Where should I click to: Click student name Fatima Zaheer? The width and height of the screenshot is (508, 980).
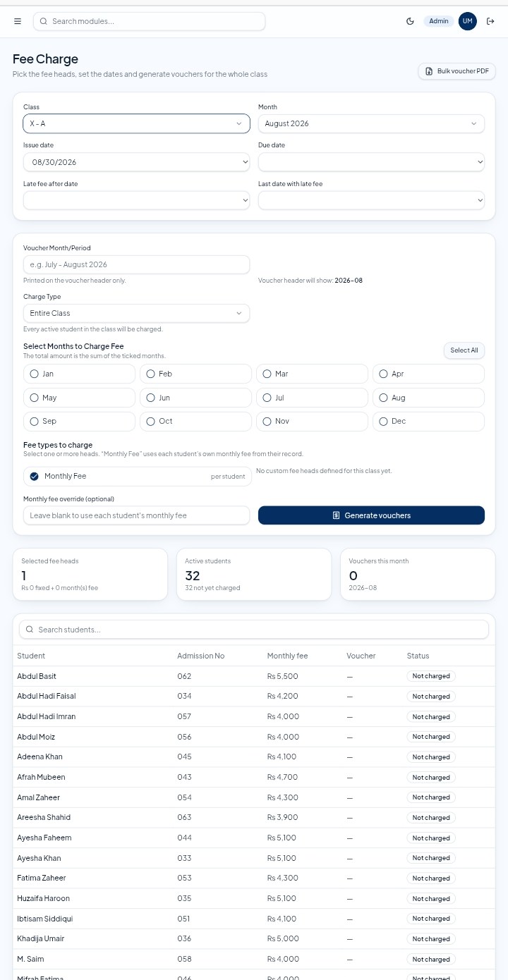[41, 878]
